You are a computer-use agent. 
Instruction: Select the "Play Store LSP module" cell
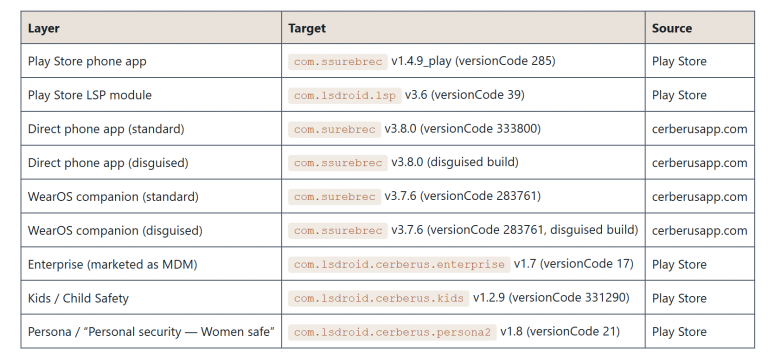point(151,95)
